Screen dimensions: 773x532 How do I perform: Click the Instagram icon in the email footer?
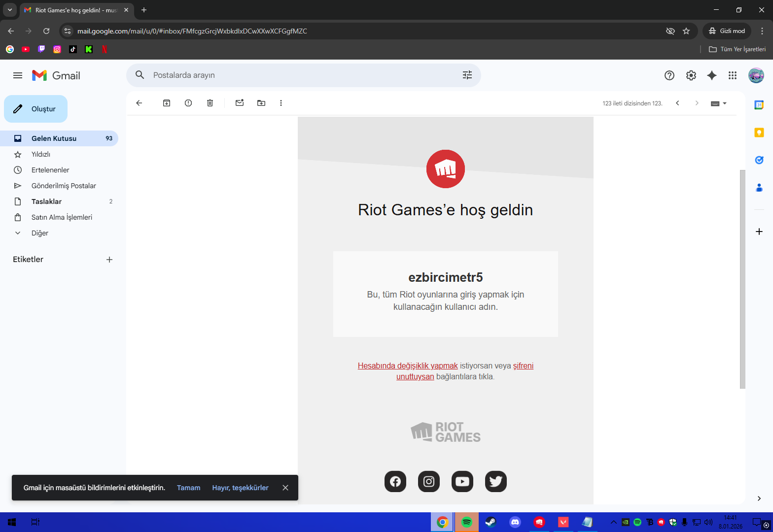pyautogui.click(x=429, y=481)
